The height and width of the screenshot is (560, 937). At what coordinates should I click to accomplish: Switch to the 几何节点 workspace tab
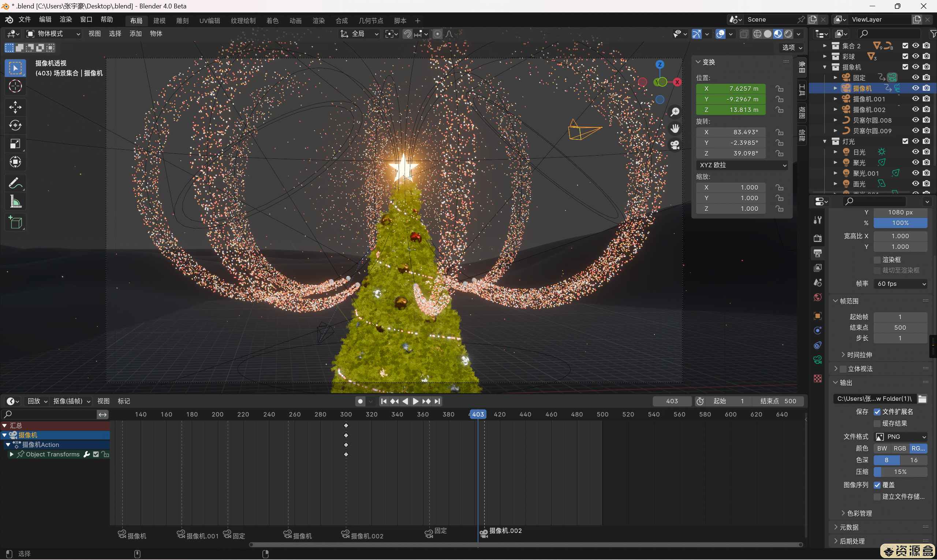pos(370,21)
